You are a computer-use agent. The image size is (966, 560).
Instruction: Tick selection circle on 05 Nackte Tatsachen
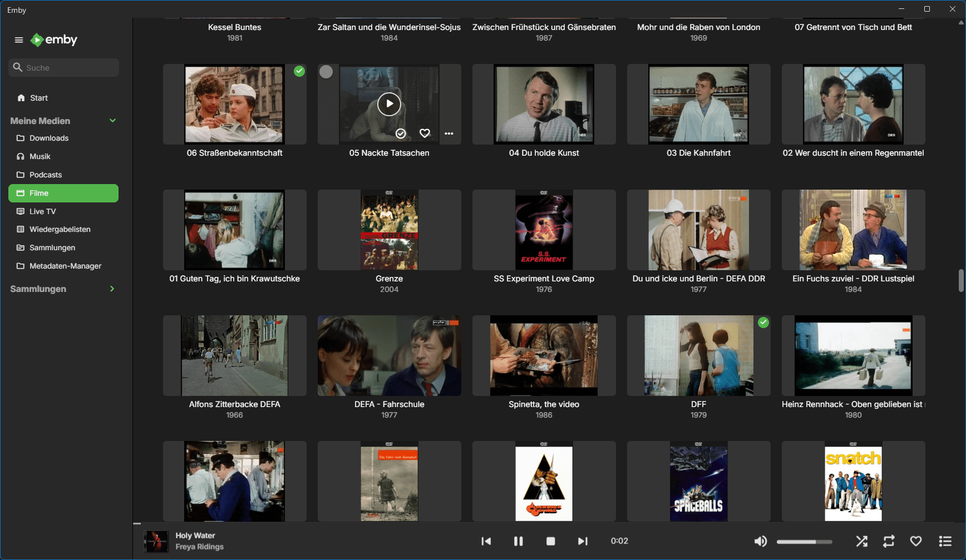(326, 72)
